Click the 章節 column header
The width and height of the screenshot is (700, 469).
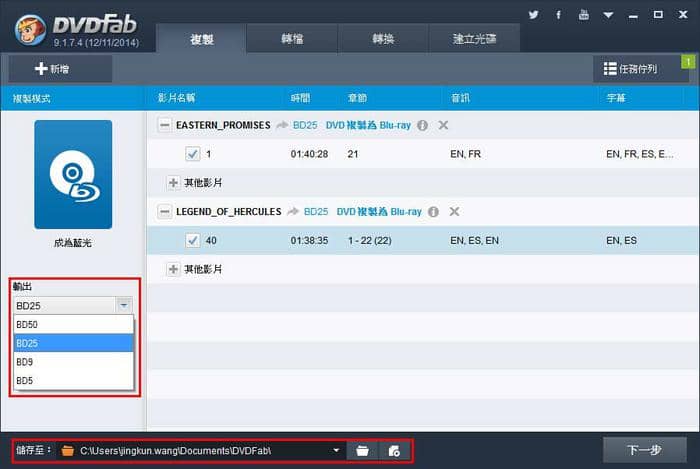point(357,98)
